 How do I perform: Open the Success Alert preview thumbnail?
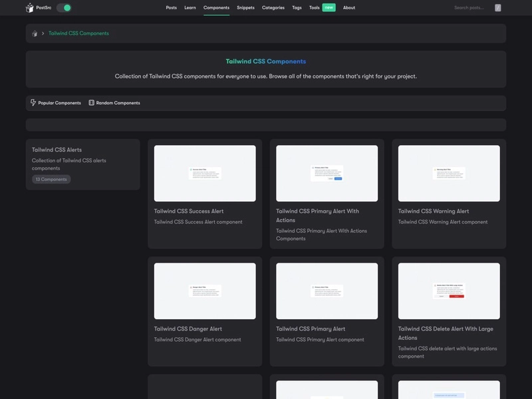click(205, 174)
